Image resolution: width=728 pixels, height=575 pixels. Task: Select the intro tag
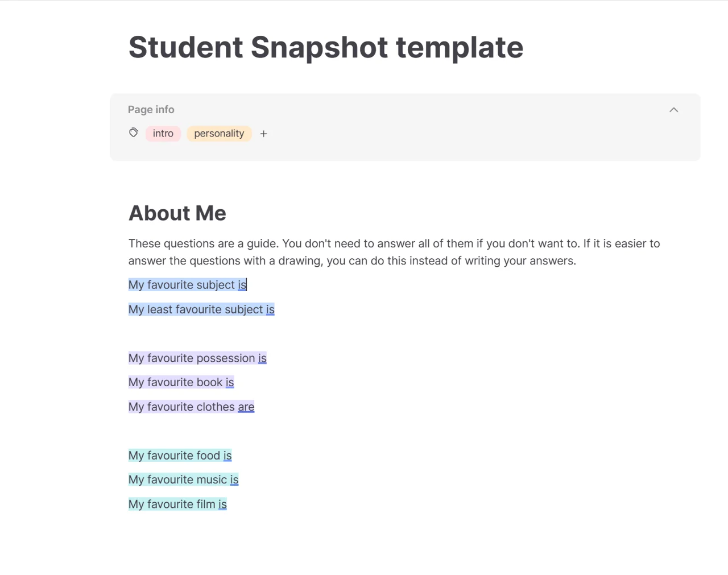[x=163, y=134]
